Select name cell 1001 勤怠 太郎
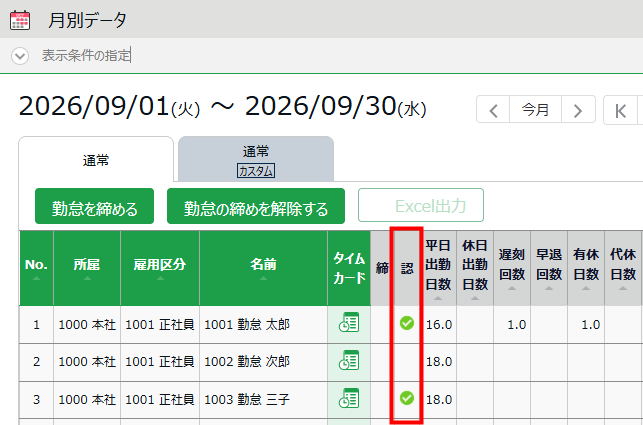643x425 pixels. [263, 324]
